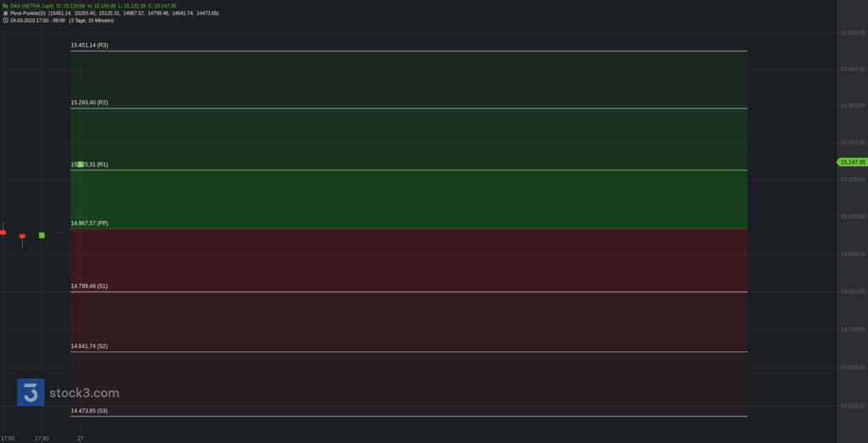Click the candlestick icon beside DAX
Screen dimensions: 868x443
tap(5, 6)
